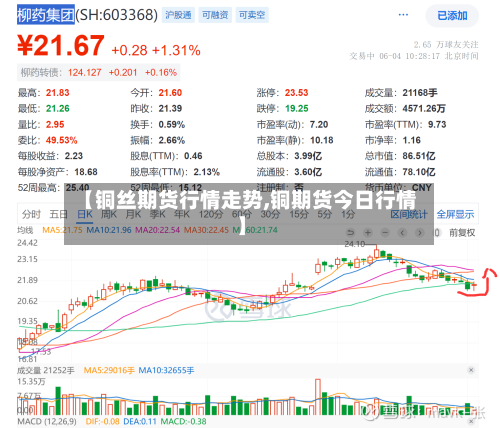500x428 pixels.
Task: Open the 柳药转债 convertible bond link
Action: pos(99,72)
